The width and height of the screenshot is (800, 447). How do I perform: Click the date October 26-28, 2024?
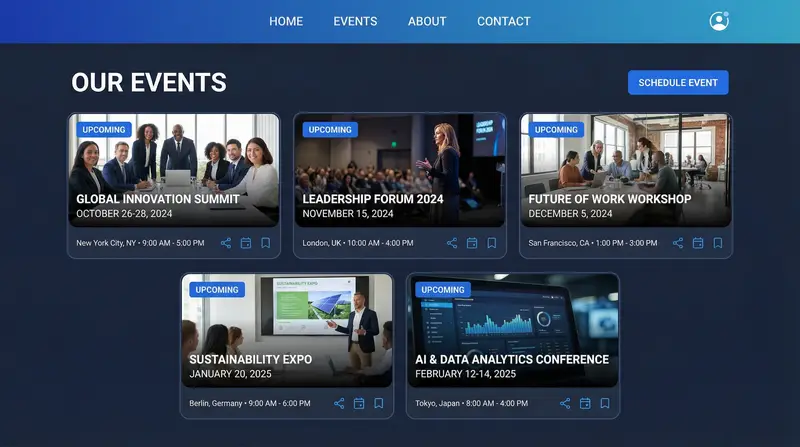click(124, 214)
